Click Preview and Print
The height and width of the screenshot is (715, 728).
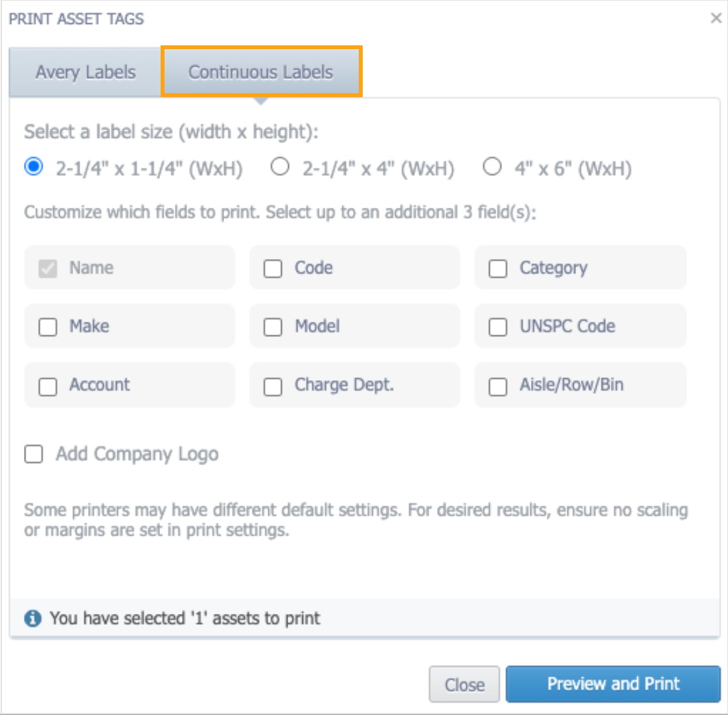[x=613, y=684]
